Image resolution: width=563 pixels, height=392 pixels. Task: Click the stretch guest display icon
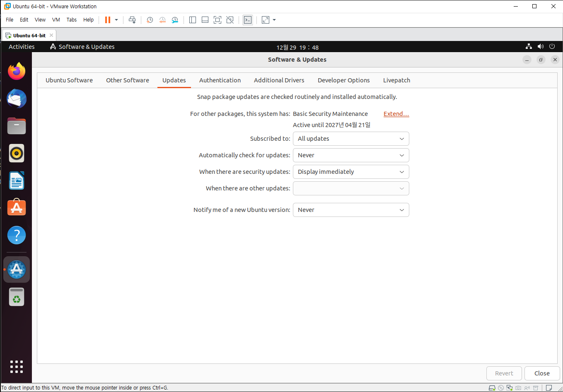(x=266, y=20)
